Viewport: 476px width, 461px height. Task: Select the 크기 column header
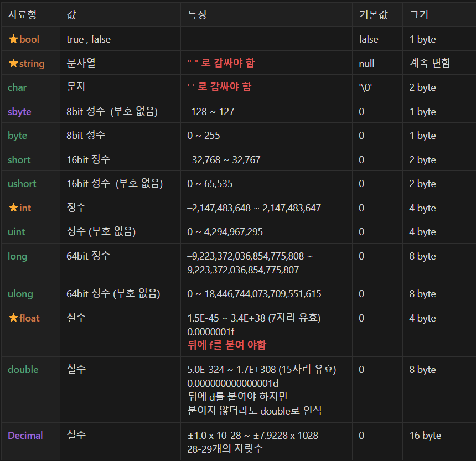click(x=418, y=14)
